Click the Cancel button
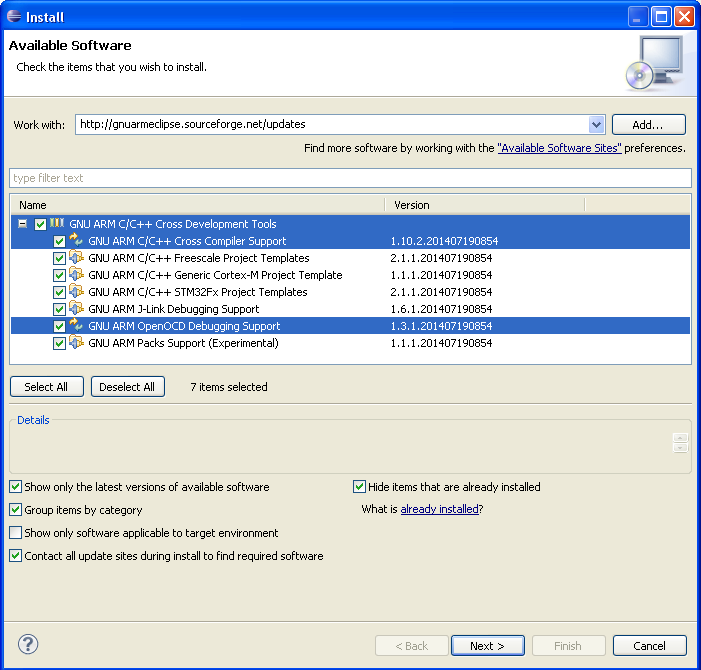701x670 pixels. click(649, 646)
